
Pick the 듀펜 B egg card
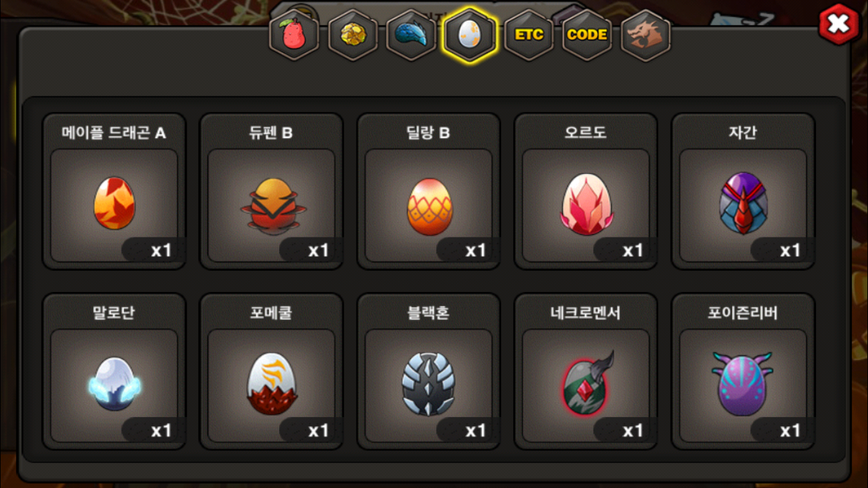(x=271, y=191)
